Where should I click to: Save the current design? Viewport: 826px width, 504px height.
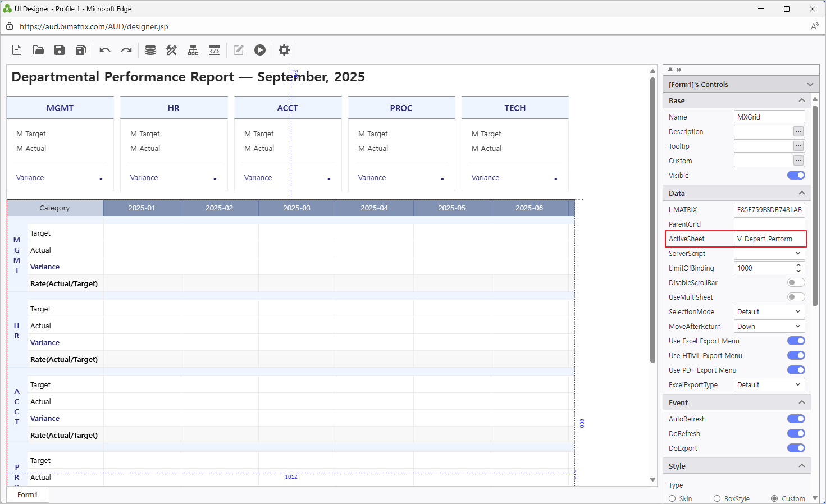click(x=59, y=50)
